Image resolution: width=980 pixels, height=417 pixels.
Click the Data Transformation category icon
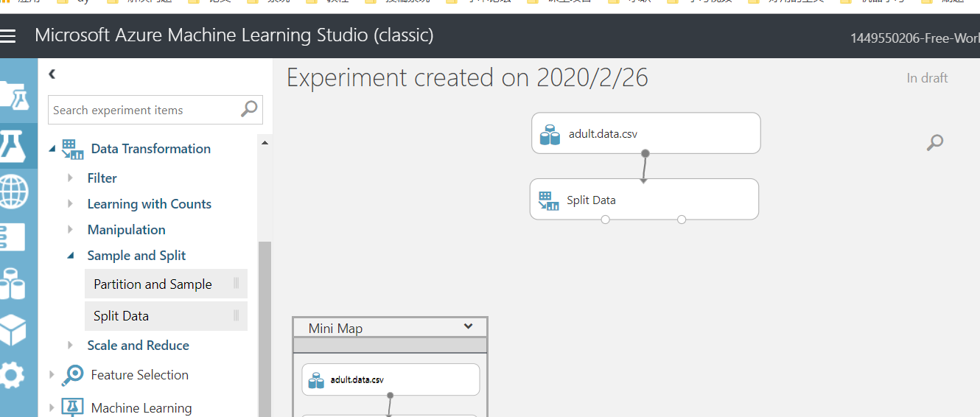(x=73, y=149)
